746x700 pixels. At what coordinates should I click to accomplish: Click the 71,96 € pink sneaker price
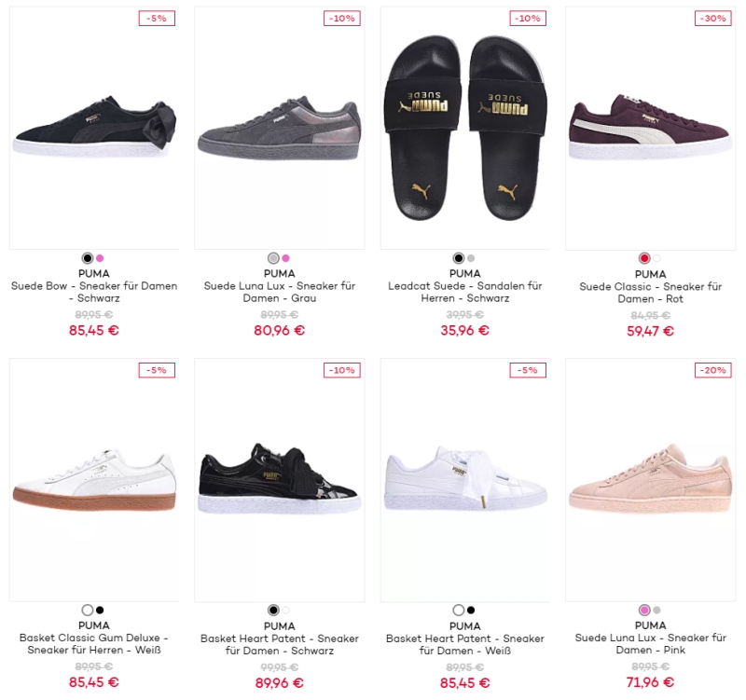(650, 682)
